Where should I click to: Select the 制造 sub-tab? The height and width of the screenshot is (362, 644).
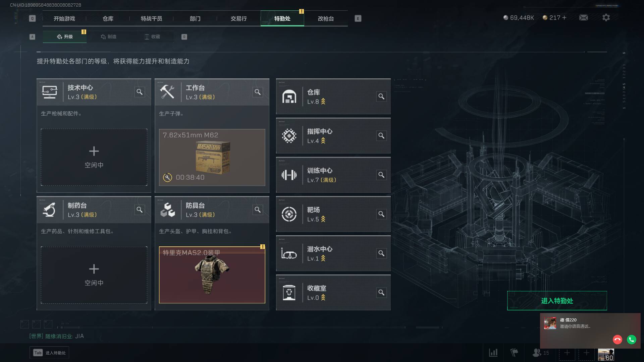[x=108, y=37]
